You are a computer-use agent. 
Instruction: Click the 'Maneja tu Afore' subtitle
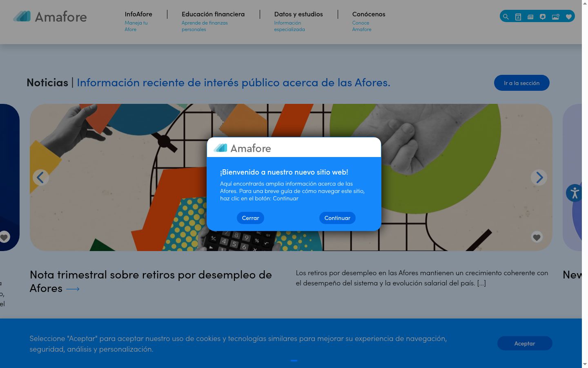tap(136, 26)
